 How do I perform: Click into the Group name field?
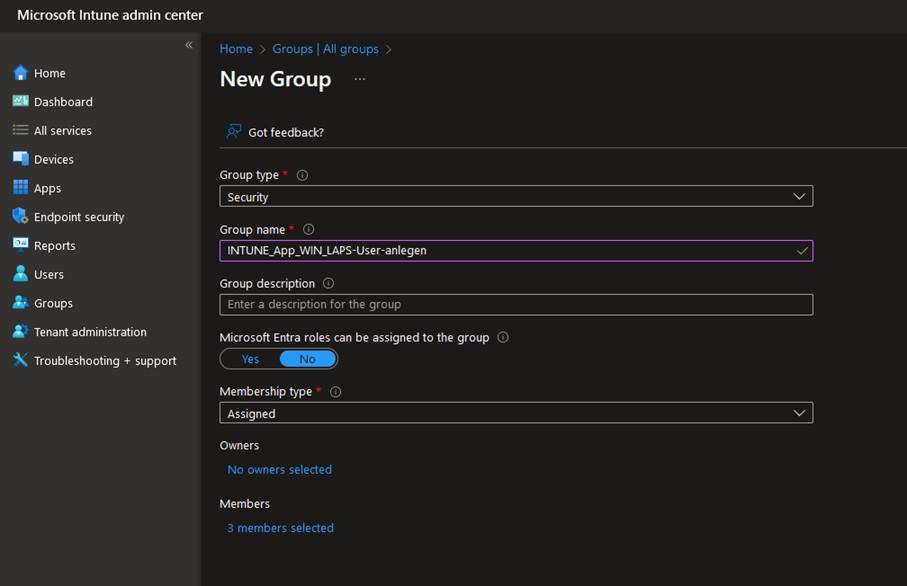click(516, 250)
